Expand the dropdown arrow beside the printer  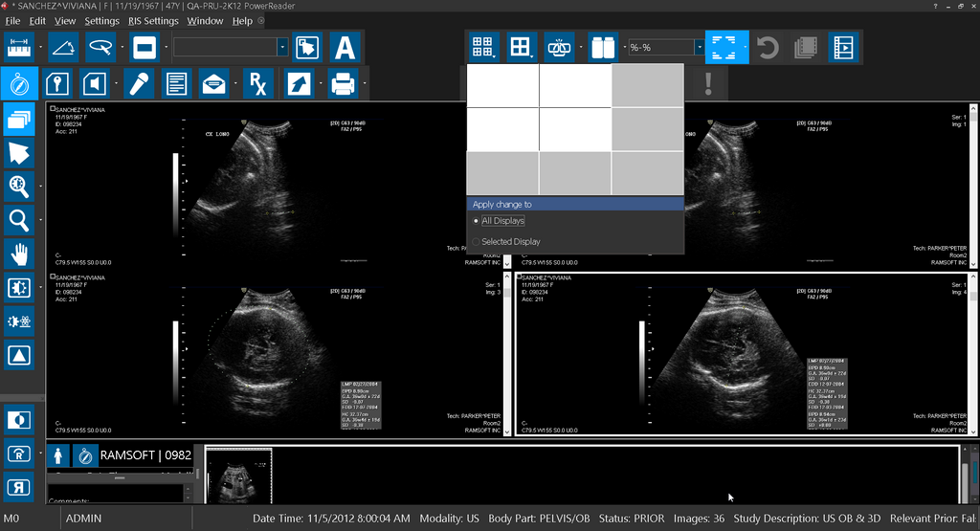366,84
